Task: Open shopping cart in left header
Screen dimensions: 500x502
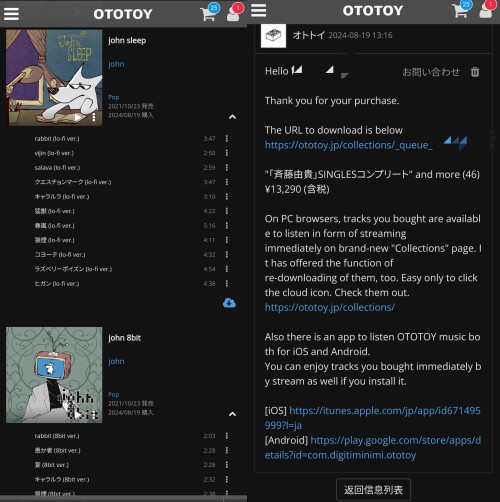Action: click(208, 14)
